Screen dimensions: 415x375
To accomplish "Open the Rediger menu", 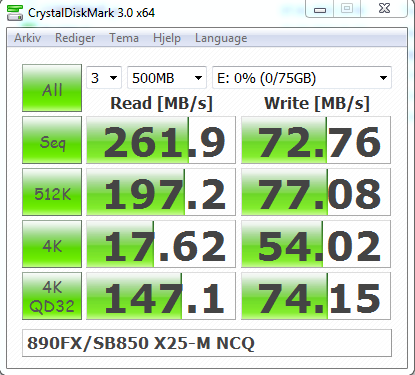I will [75, 38].
